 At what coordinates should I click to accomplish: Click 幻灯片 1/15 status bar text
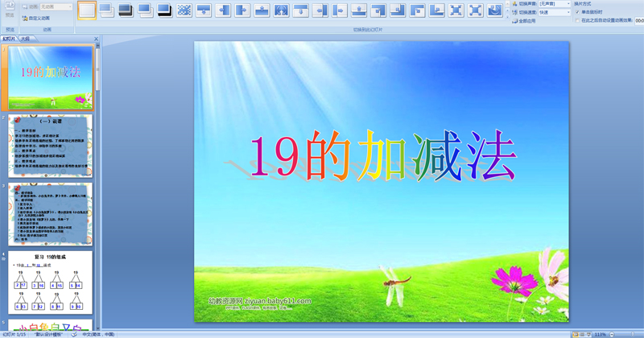14,335
